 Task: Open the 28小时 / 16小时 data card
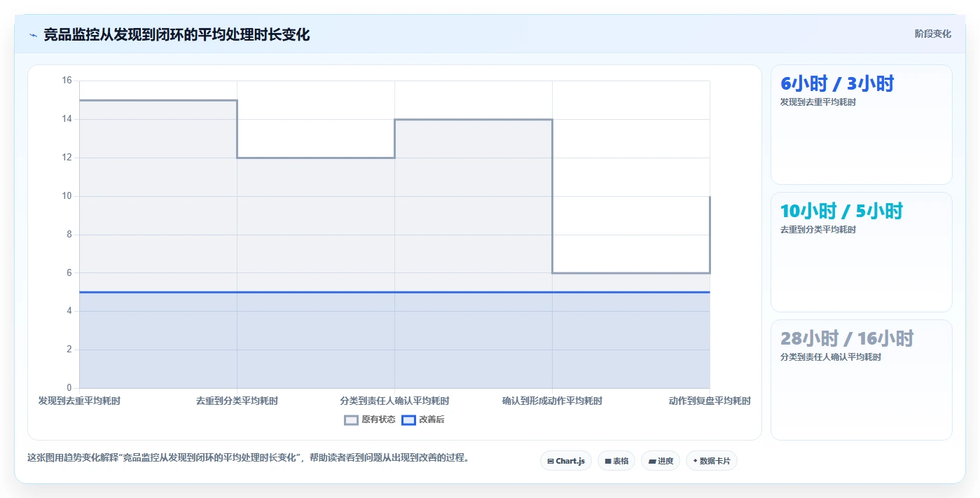pos(862,380)
